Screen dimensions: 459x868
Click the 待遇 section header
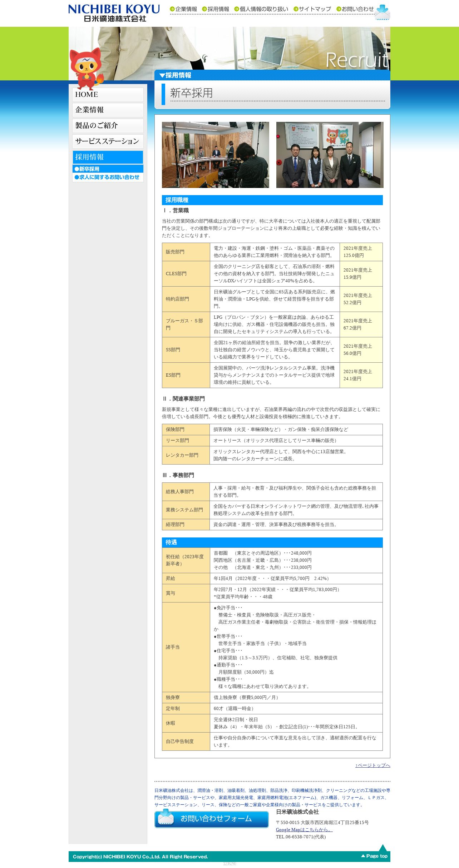(272, 542)
